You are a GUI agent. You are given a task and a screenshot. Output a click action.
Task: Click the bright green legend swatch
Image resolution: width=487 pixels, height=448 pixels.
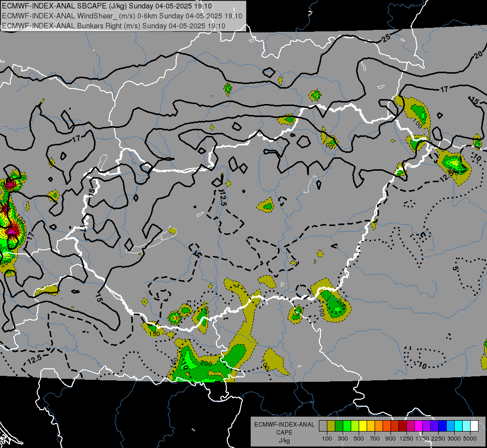347,426
